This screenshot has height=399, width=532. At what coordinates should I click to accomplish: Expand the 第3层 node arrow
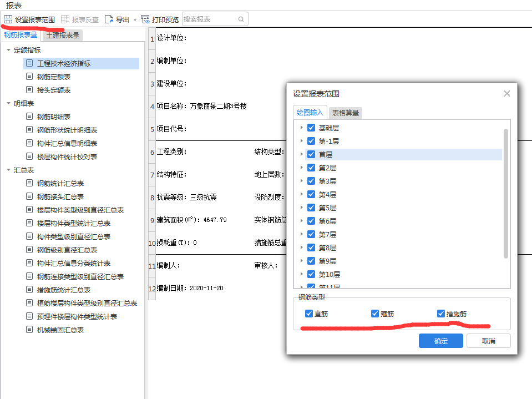pyautogui.click(x=301, y=181)
